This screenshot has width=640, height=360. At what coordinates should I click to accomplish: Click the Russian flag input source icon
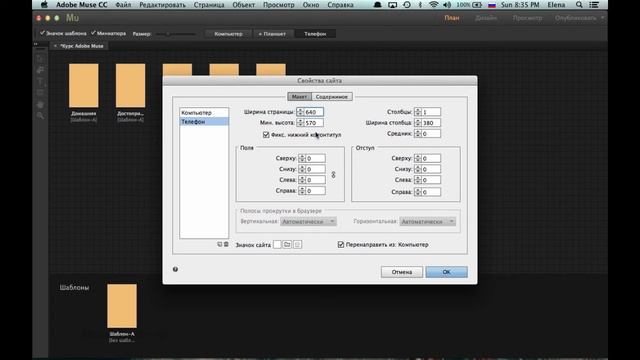tap(492, 5)
